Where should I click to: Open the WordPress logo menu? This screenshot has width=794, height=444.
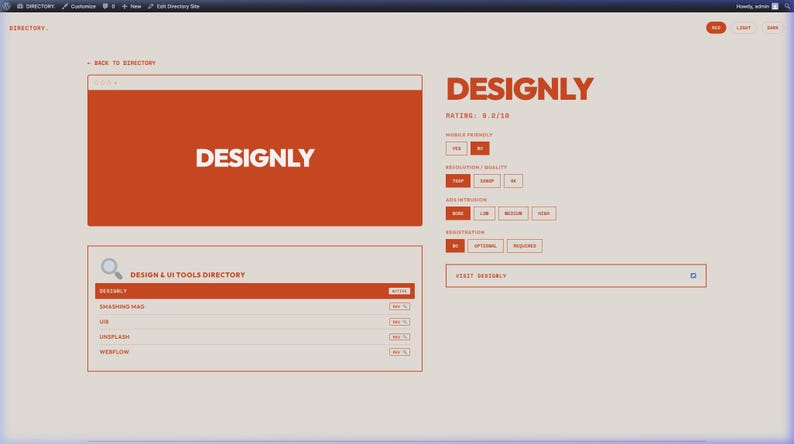point(6,6)
